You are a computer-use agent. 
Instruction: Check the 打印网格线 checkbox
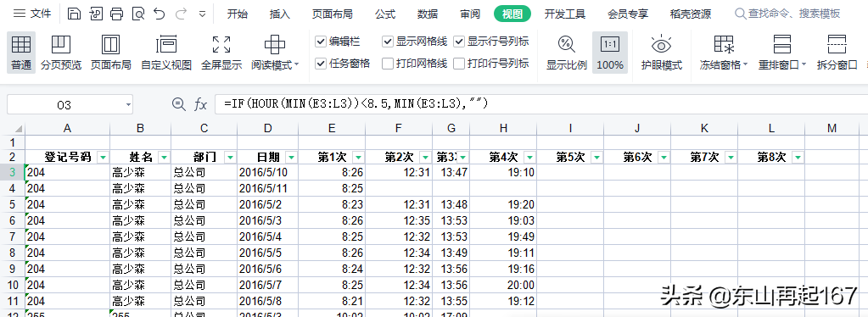tap(388, 64)
